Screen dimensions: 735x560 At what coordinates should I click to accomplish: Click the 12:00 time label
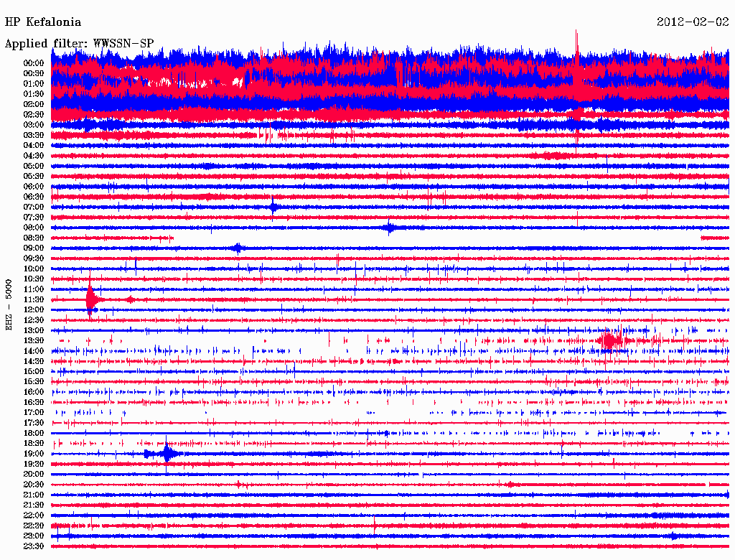click(33, 309)
